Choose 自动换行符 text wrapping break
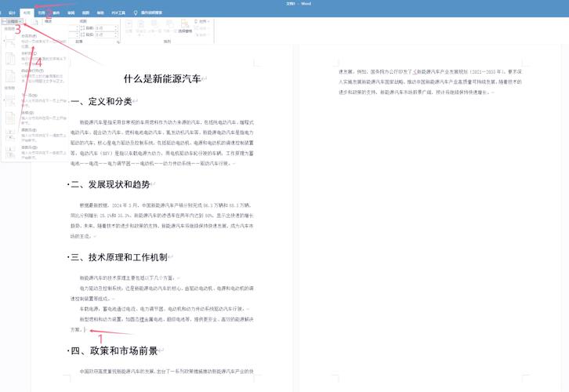 (35, 76)
